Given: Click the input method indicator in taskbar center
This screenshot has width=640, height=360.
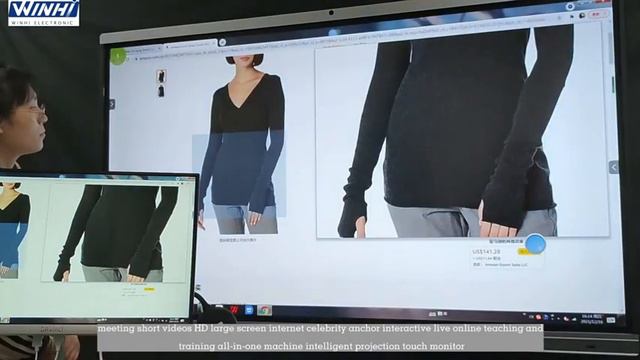Looking at the screenshot, I should pyautogui.click(x=438, y=314).
